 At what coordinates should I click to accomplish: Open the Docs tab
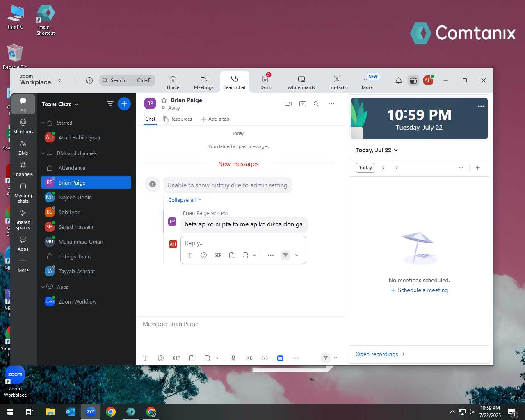265,82
